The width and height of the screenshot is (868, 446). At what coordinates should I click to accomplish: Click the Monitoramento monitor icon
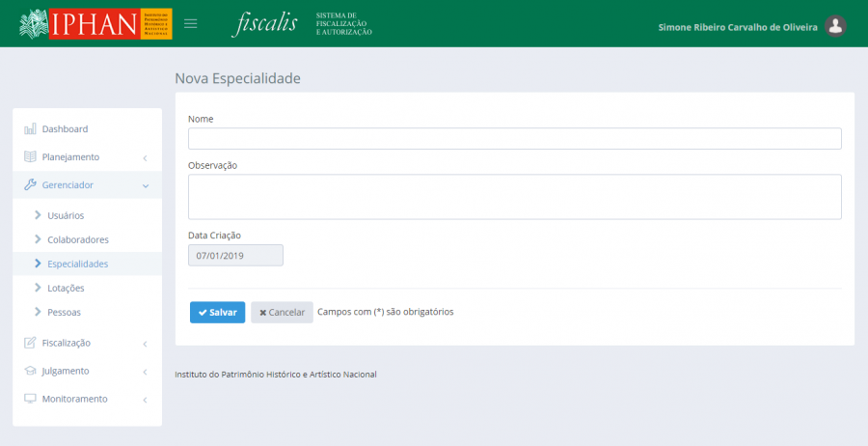coord(30,399)
